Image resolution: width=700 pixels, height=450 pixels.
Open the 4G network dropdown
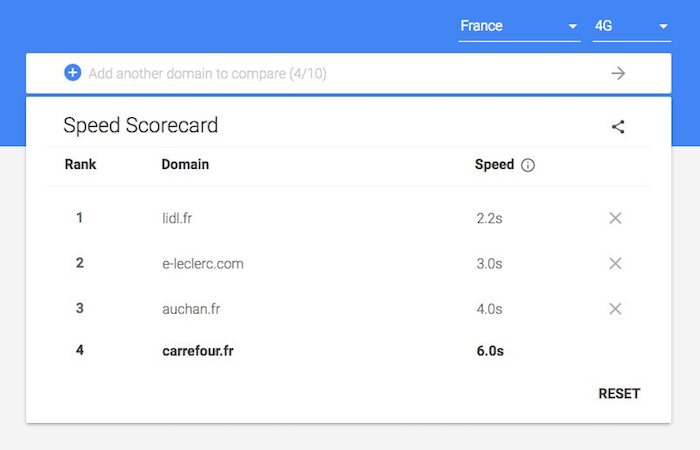(x=631, y=26)
